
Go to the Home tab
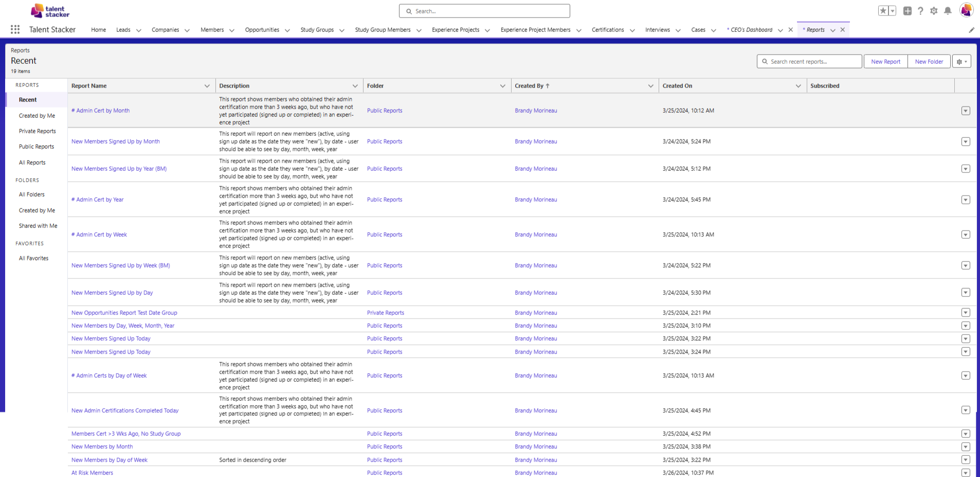click(x=98, y=30)
